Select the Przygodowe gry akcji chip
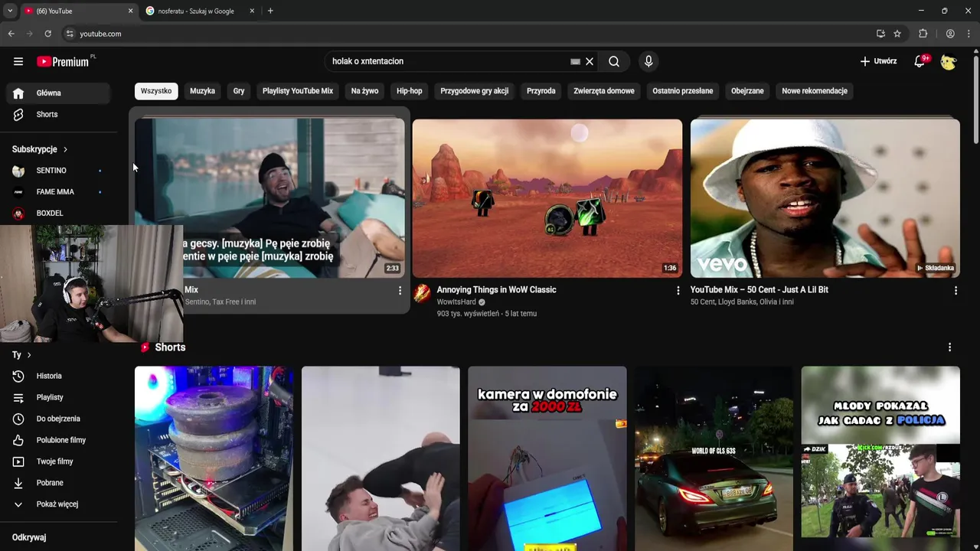 475,91
